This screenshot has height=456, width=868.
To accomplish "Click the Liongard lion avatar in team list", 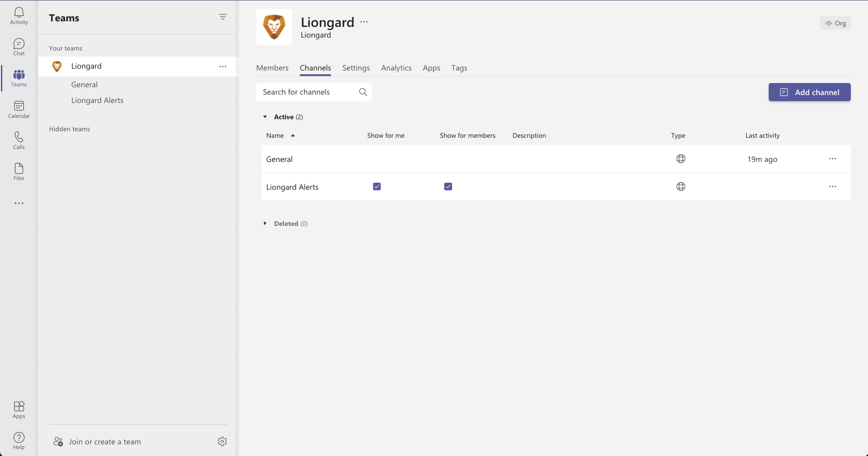I will (57, 66).
